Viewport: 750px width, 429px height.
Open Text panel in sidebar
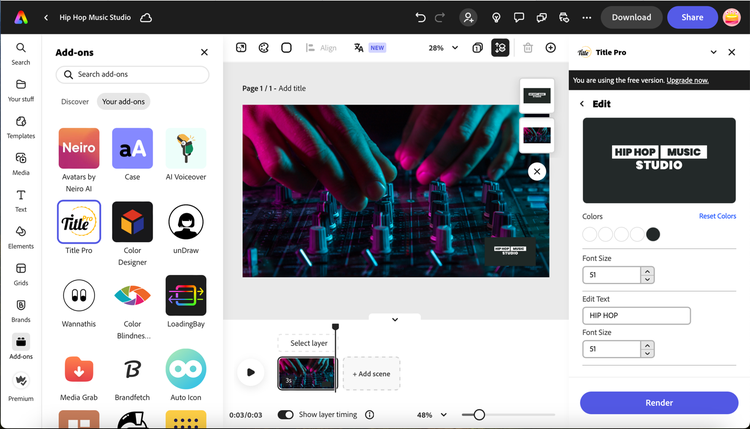(21, 201)
